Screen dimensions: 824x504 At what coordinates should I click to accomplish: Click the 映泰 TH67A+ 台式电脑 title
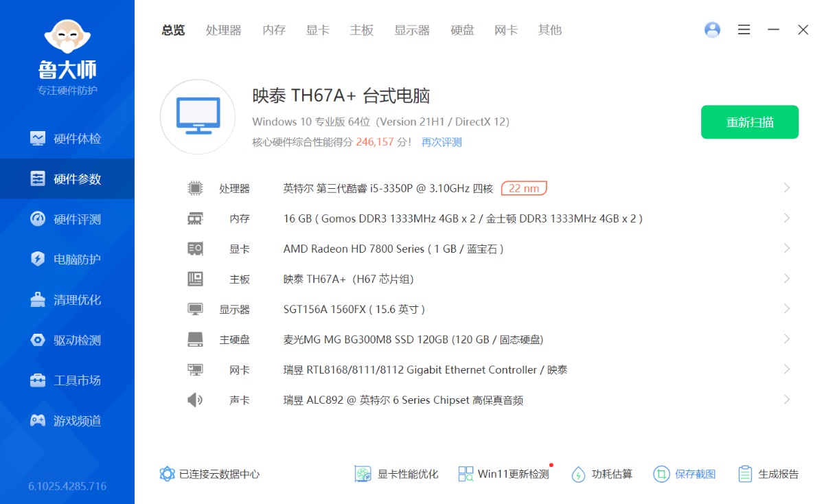tap(341, 95)
